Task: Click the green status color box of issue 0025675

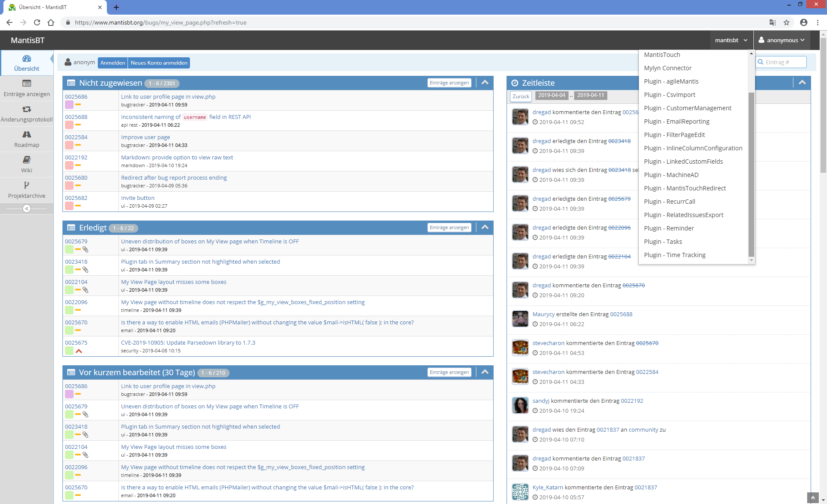Action: [x=69, y=351]
